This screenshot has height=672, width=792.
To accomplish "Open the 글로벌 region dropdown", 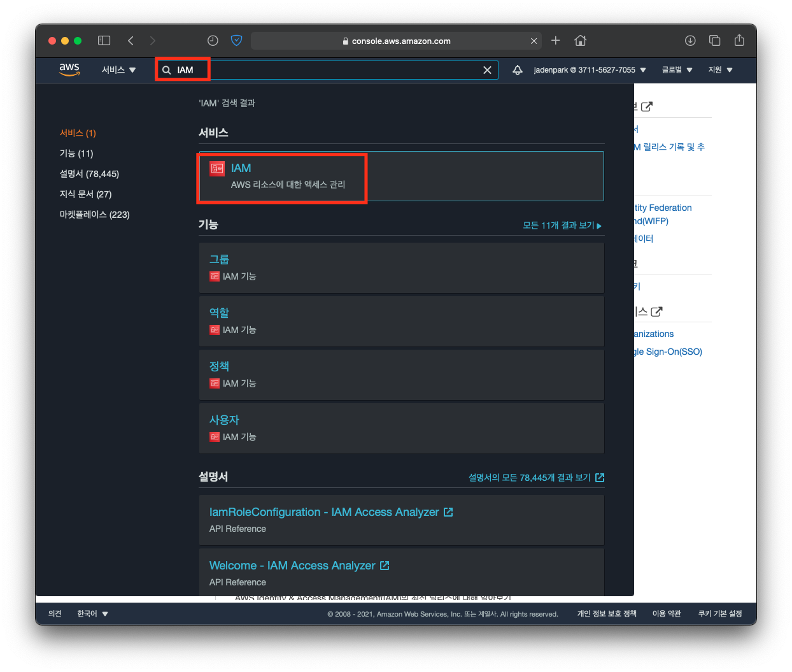I will pyautogui.click(x=677, y=70).
